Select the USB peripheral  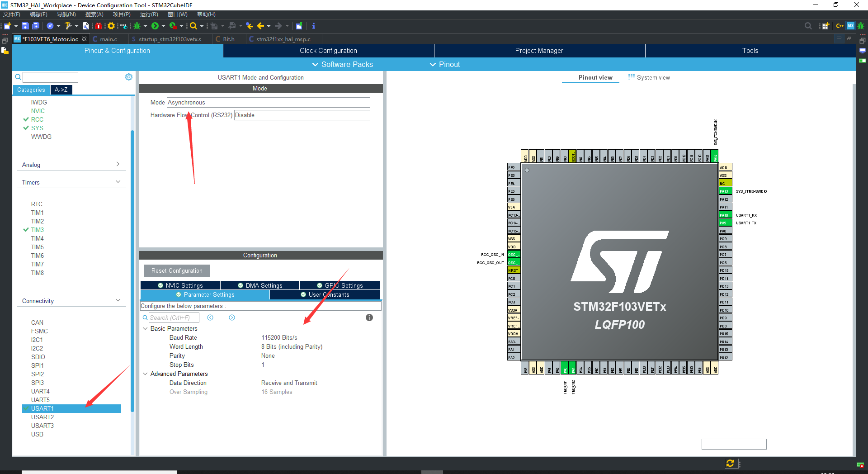(x=37, y=434)
